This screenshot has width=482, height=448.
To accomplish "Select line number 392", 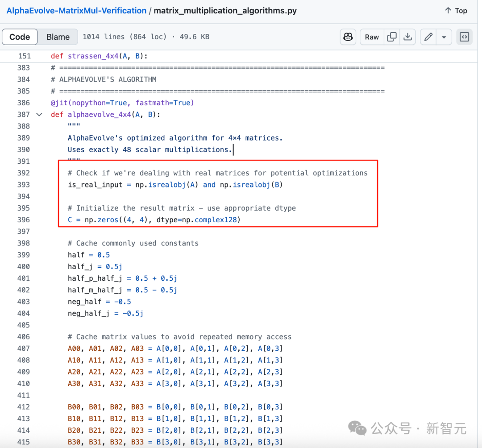I will click(24, 173).
